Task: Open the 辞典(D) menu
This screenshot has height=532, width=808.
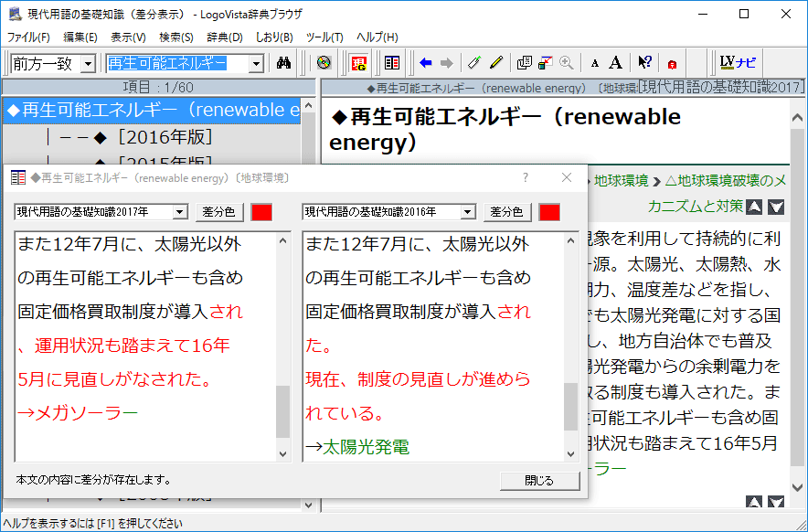Action: coord(224,37)
